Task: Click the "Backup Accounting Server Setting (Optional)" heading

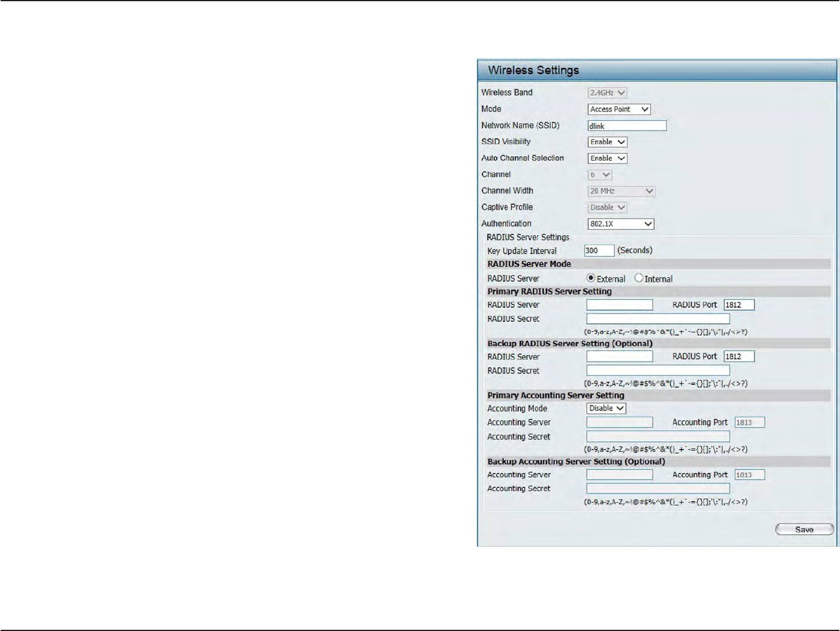Action: (x=576, y=462)
